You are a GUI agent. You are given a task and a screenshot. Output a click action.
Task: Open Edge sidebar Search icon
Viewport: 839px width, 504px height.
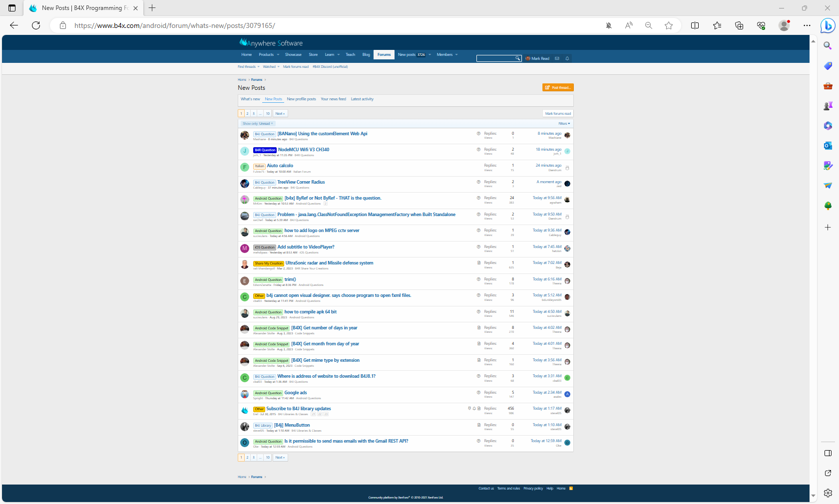coord(828,45)
